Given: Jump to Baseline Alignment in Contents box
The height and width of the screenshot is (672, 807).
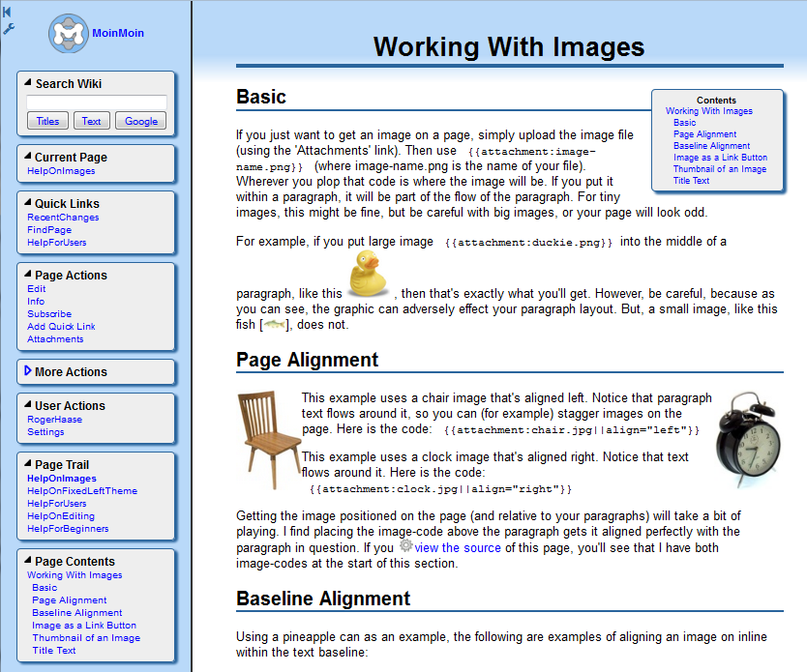Looking at the screenshot, I should coord(711,146).
